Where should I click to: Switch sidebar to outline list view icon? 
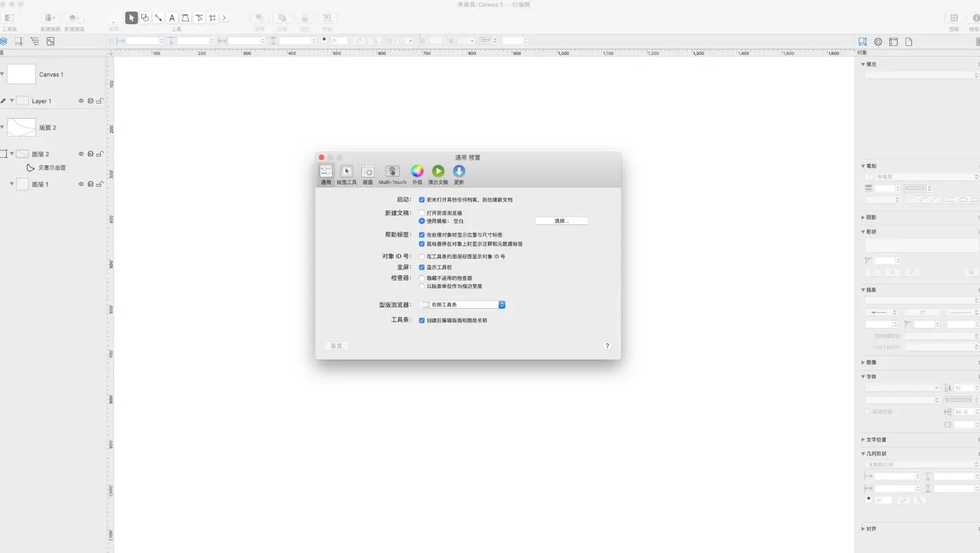click(34, 41)
